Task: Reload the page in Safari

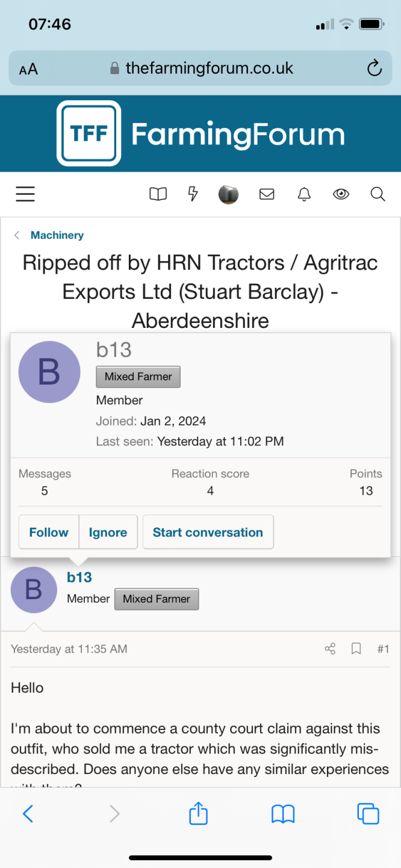Action: coord(374,68)
